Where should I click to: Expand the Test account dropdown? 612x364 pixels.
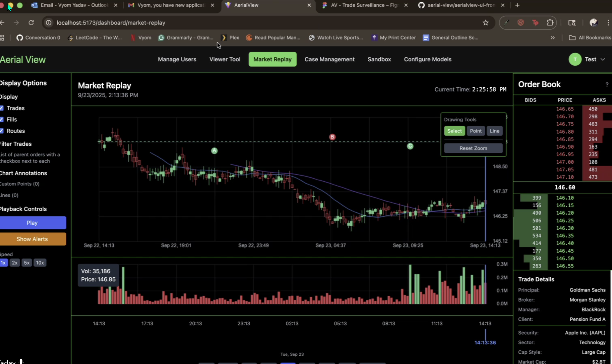click(603, 59)
